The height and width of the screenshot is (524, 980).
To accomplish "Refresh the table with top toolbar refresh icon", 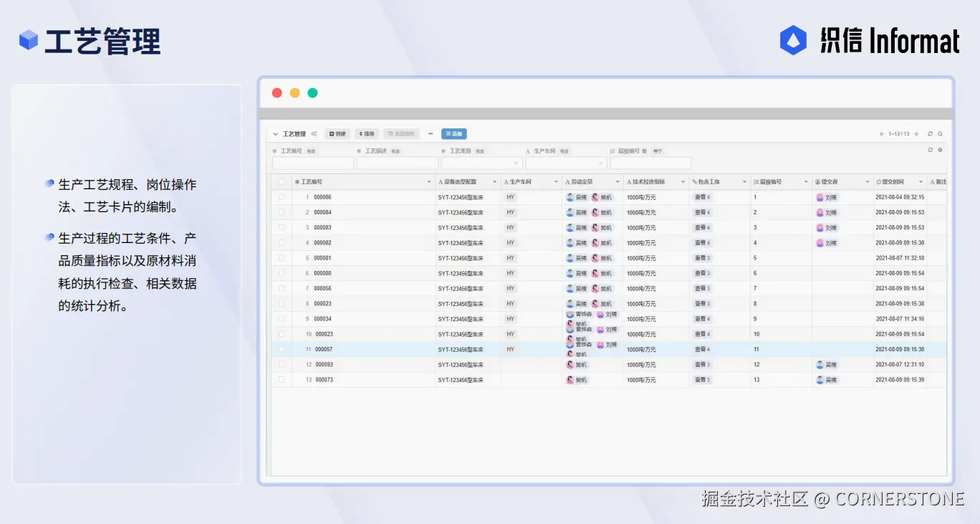I will click(930, 134).
